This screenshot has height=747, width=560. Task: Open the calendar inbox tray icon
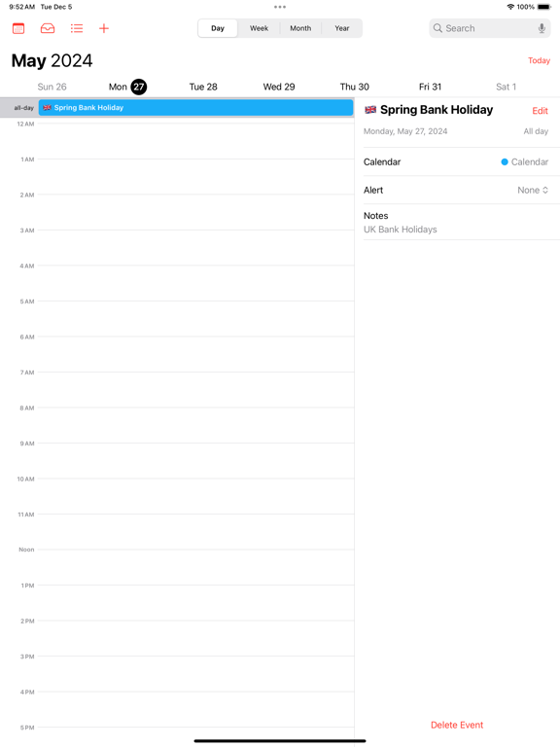[48, 28]
